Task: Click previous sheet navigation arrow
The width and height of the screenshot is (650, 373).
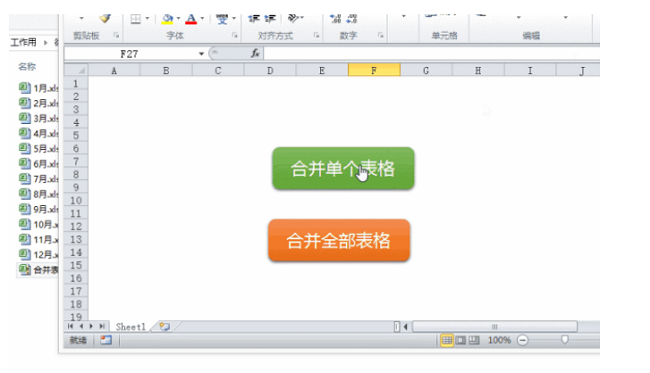Action: tap(81, 327)
